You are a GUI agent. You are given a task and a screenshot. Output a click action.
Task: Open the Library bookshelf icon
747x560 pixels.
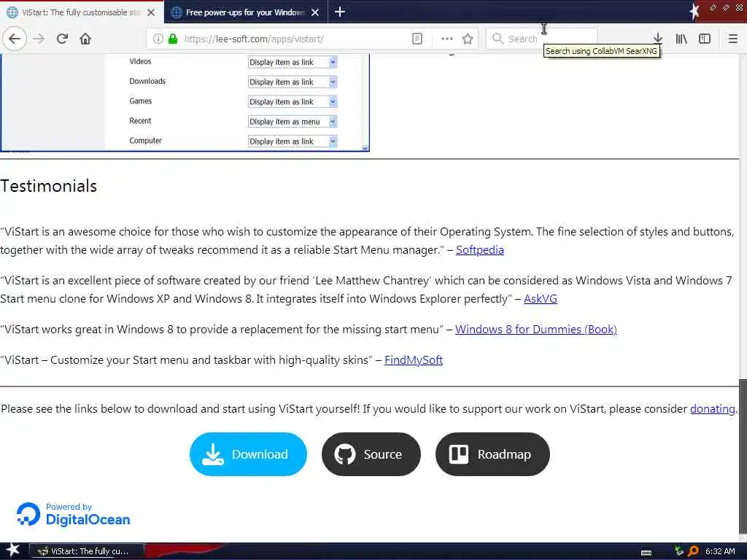tap(681, 39)
